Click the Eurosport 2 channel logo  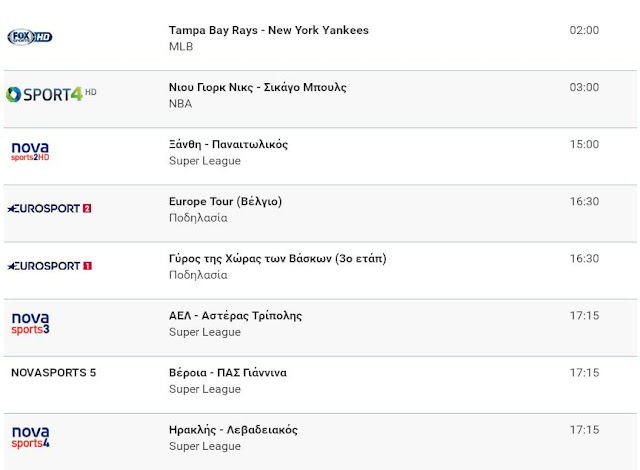pyautogui.click(x=49, y=208)
